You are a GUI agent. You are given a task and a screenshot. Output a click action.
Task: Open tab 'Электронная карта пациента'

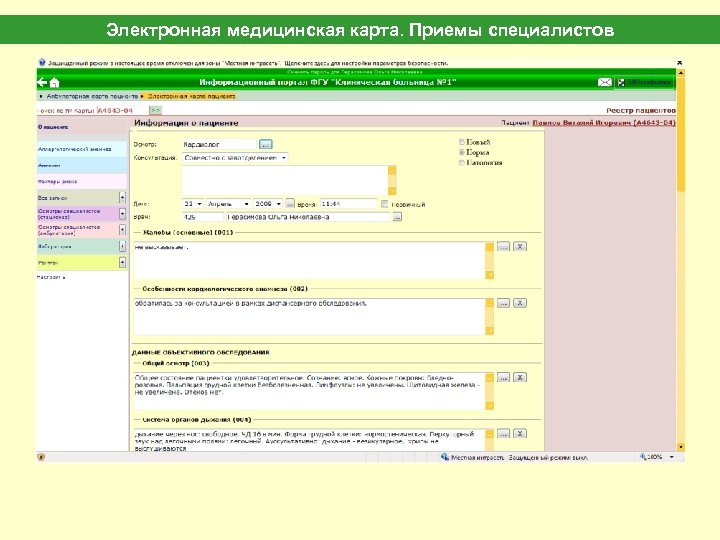[x=191, y=96]
